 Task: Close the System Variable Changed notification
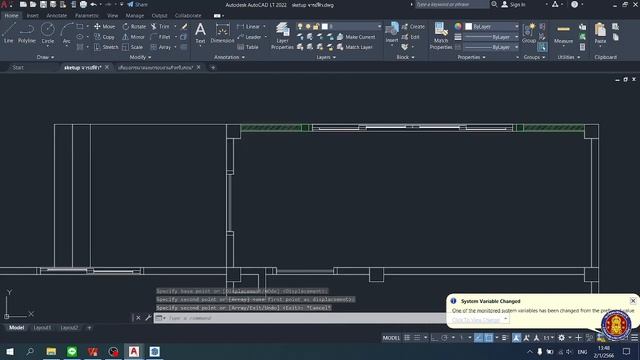pyautogui.click(x=633, y=300)
